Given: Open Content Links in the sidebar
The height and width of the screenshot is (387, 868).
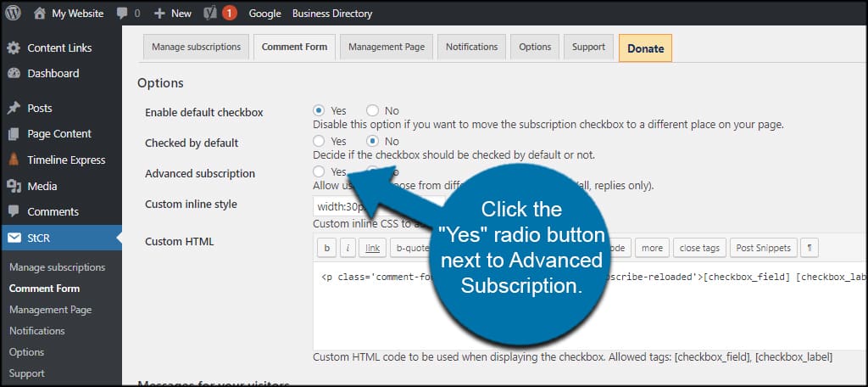Looking at the screenshot, I should point(59,48).
